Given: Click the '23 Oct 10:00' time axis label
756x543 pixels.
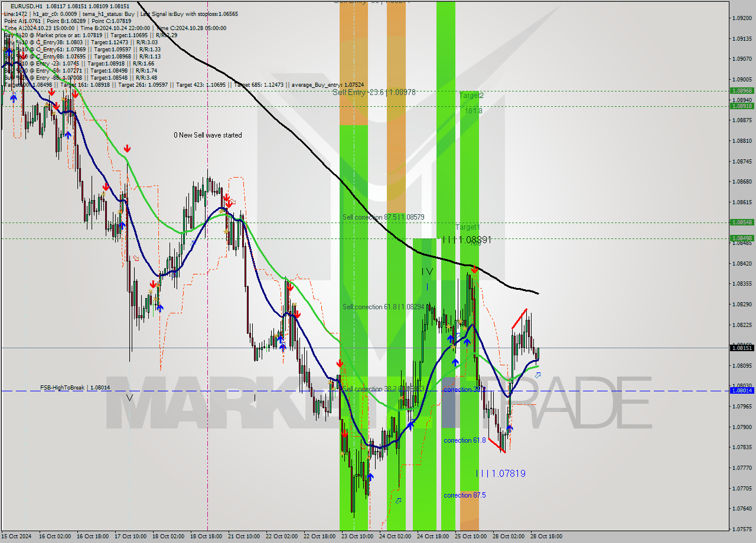Looking at the screenshot, I should click(x=357, y=537).
